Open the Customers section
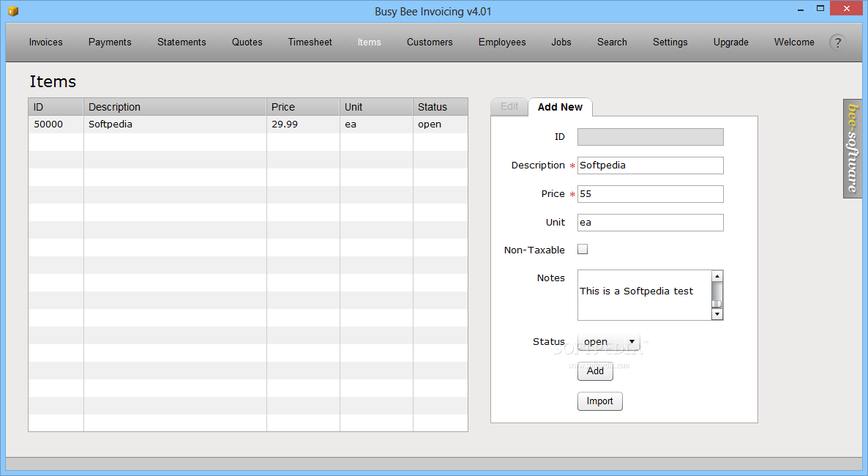The image size is (868, 476). point(430,42)
